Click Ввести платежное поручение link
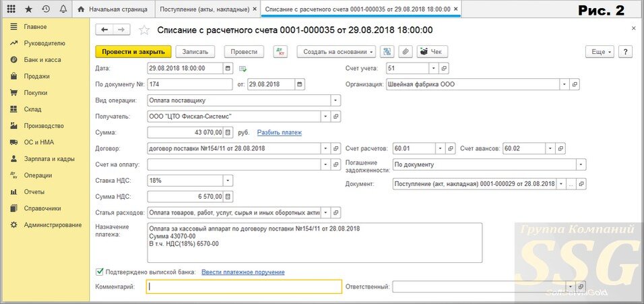The image size is (644, 304). coord(243,272)
